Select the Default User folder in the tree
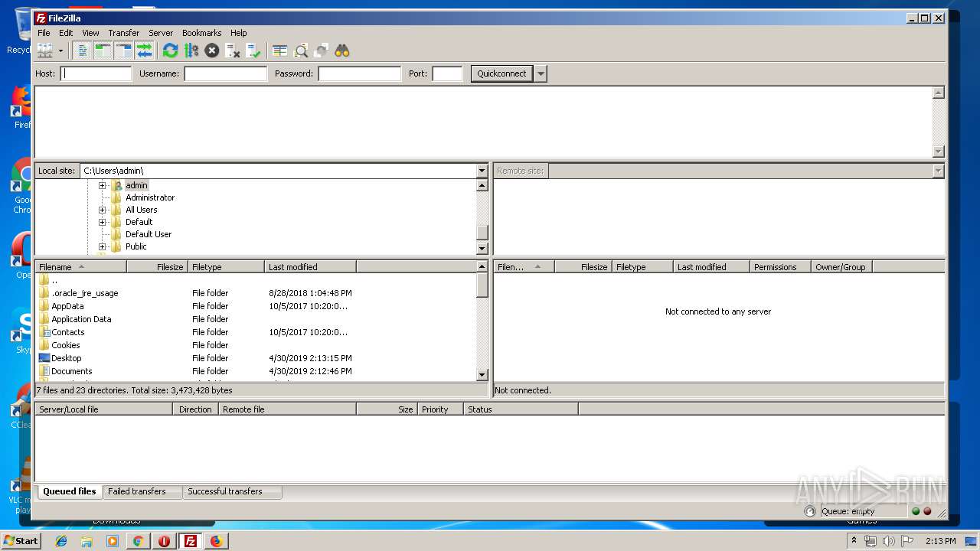Viewport: 980px width, 551px height. point(149,234)
